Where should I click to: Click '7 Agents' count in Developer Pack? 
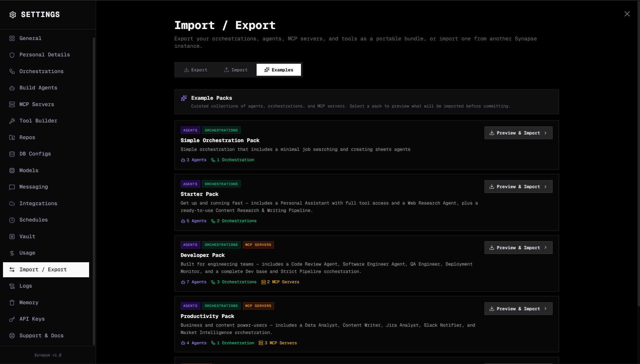point(194,282)
